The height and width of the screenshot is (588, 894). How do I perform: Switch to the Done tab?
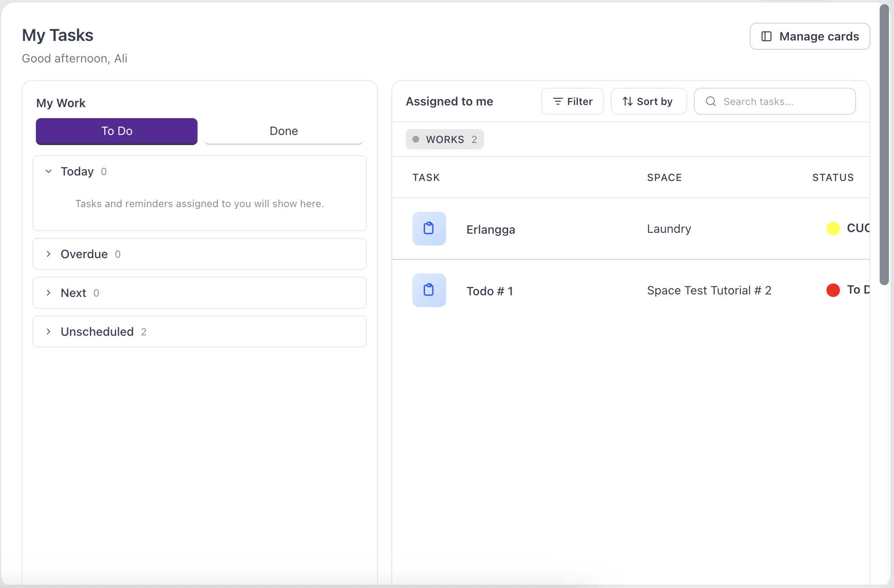pos(284,131)
